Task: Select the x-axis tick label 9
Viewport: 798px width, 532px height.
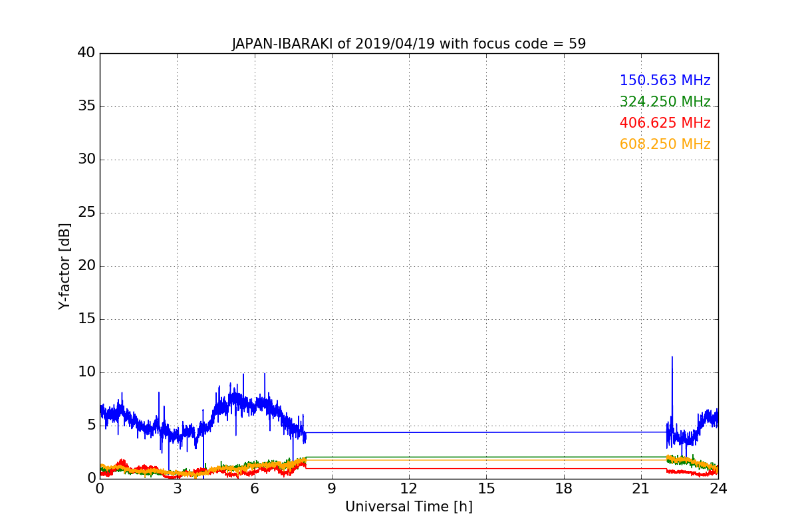Action: pyautogui.click(x=332, y=488)
